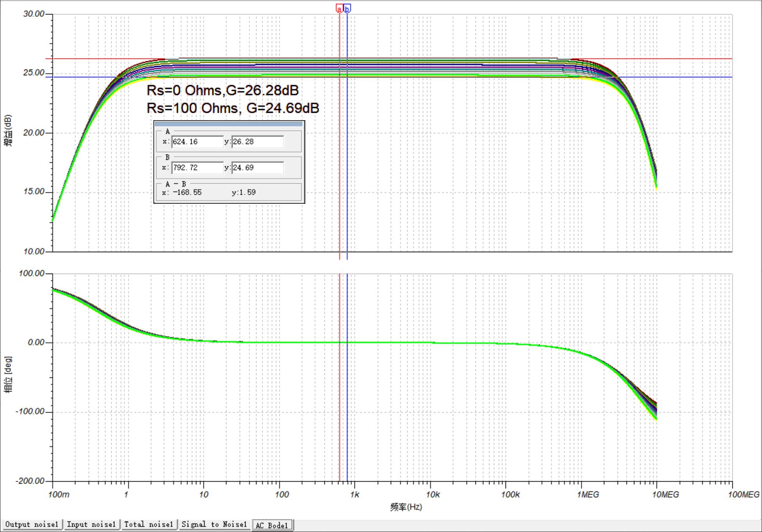Click the cursor readout window title bar

click(x=229, y=124)
